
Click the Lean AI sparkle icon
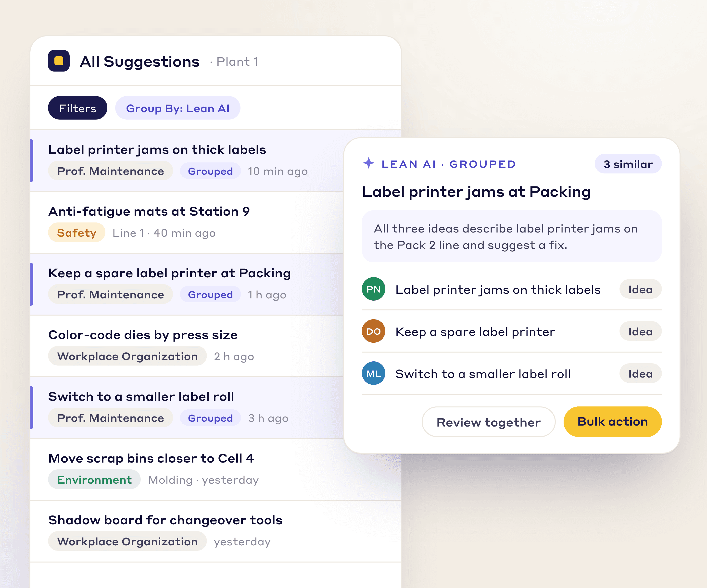369,163
